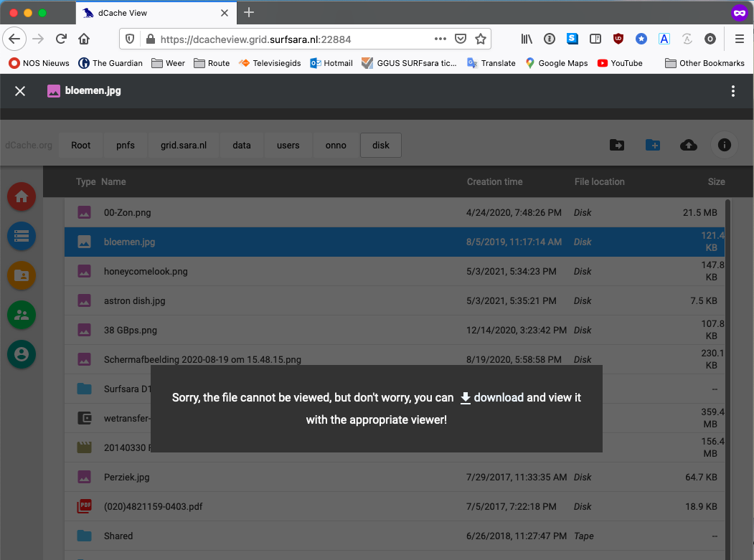Viewport: 754px width, 560px height.
Task: Open the viewer's three-dot more options menu
Action: [733, 91]
